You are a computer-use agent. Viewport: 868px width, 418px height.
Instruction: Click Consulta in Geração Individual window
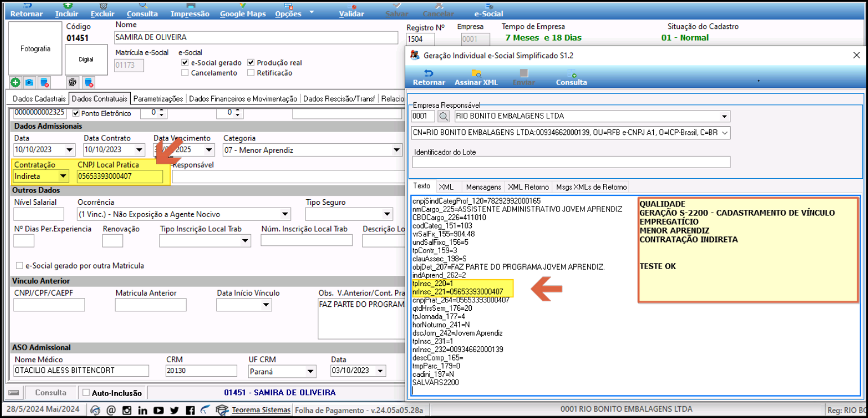pos(572,78)
